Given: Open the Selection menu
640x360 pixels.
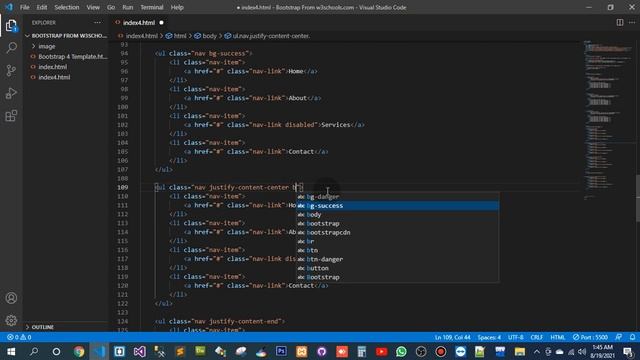Looking at the screenshot, I should (x=67, y=7).
